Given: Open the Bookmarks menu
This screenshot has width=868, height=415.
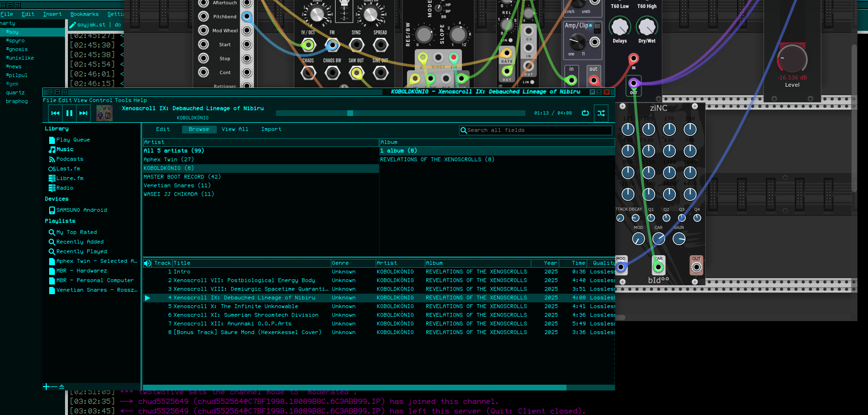Looking at the screenshot, I should coord(84,14).
